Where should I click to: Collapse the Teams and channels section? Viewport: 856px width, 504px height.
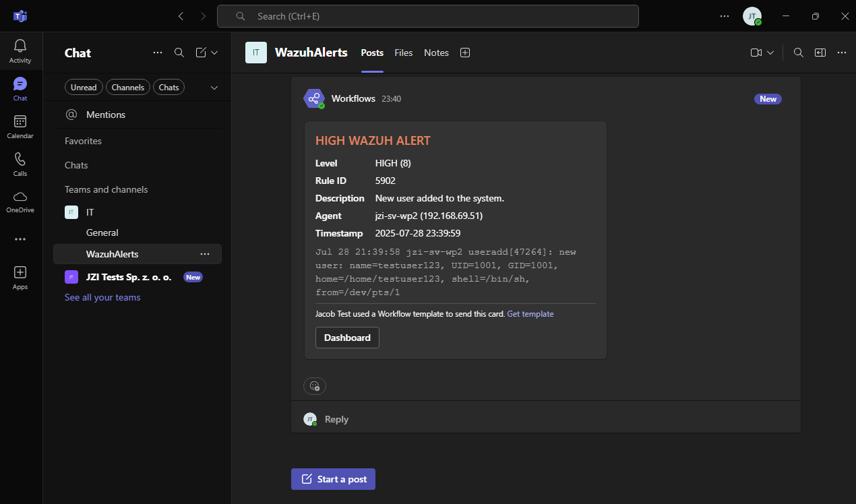click(106, 189)
